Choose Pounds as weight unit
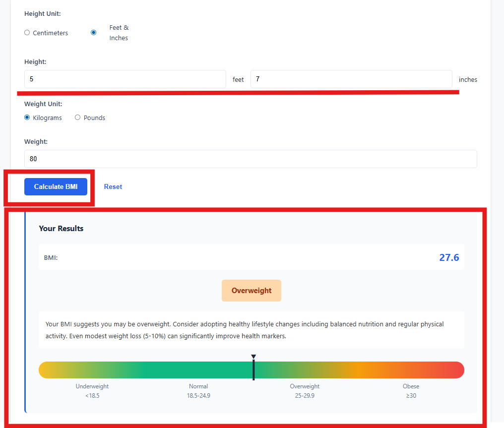The image size is (504, 428). [77, 117]
